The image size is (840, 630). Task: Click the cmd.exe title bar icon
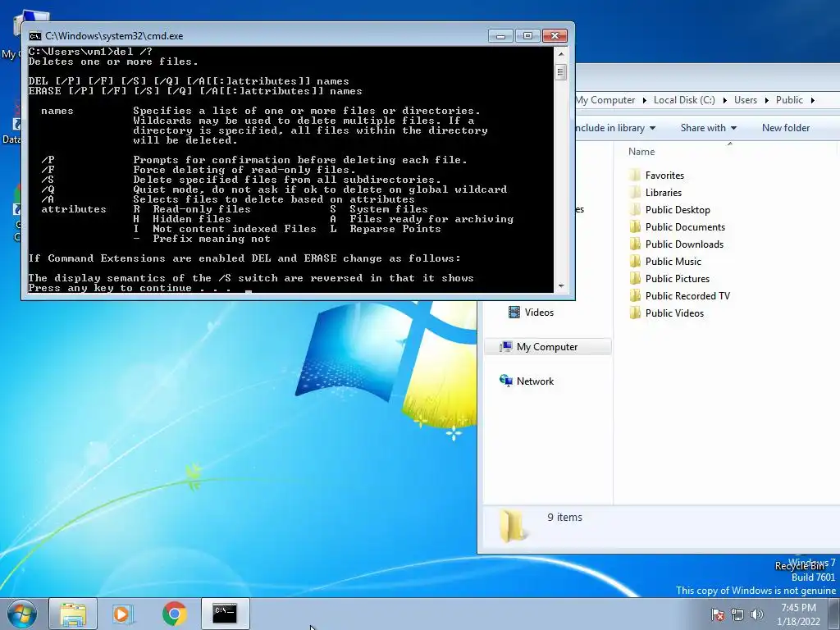tap(34, 36)
